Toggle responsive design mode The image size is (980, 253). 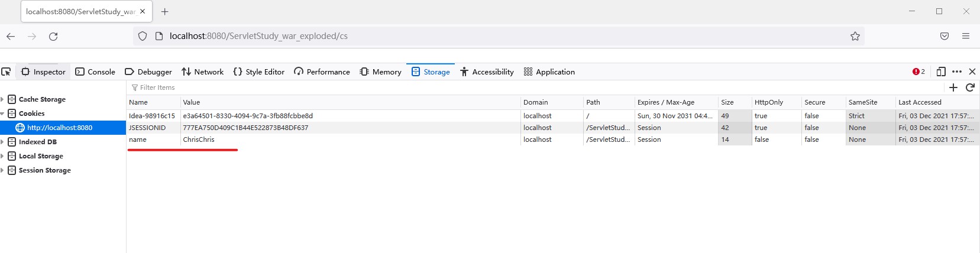click(x=941, y=72)
